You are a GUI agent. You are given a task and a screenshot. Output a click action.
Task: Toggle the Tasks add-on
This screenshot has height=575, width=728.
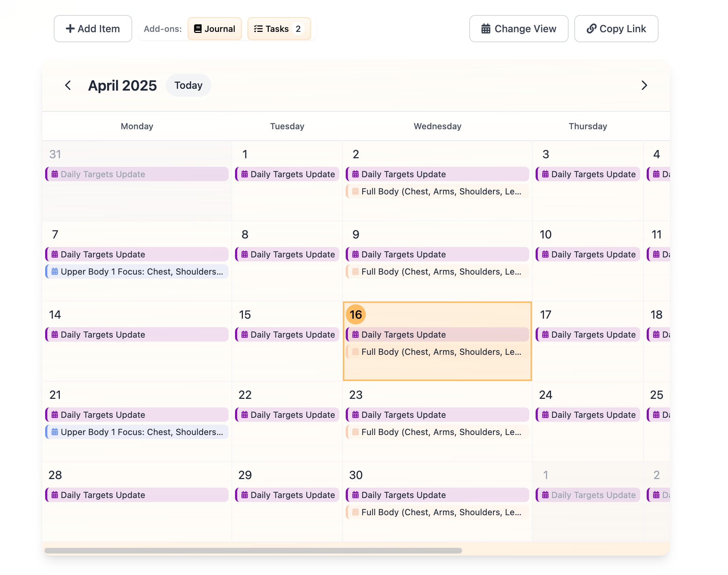(x=279, y=29)
